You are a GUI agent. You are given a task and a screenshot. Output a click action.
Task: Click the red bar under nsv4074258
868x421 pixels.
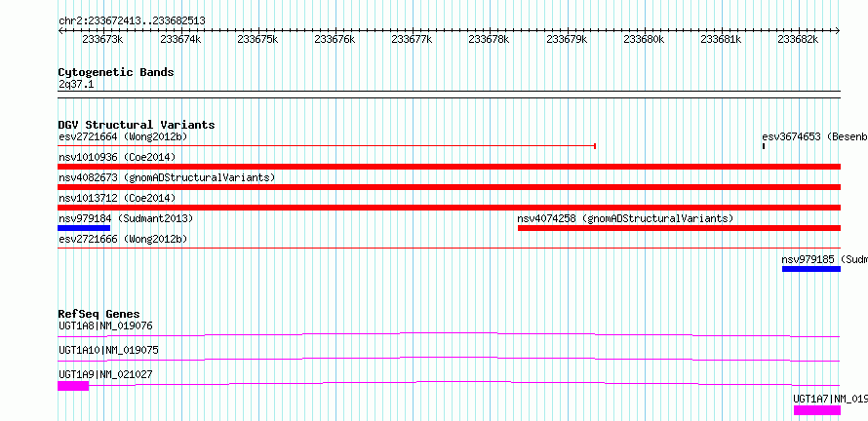679,228
